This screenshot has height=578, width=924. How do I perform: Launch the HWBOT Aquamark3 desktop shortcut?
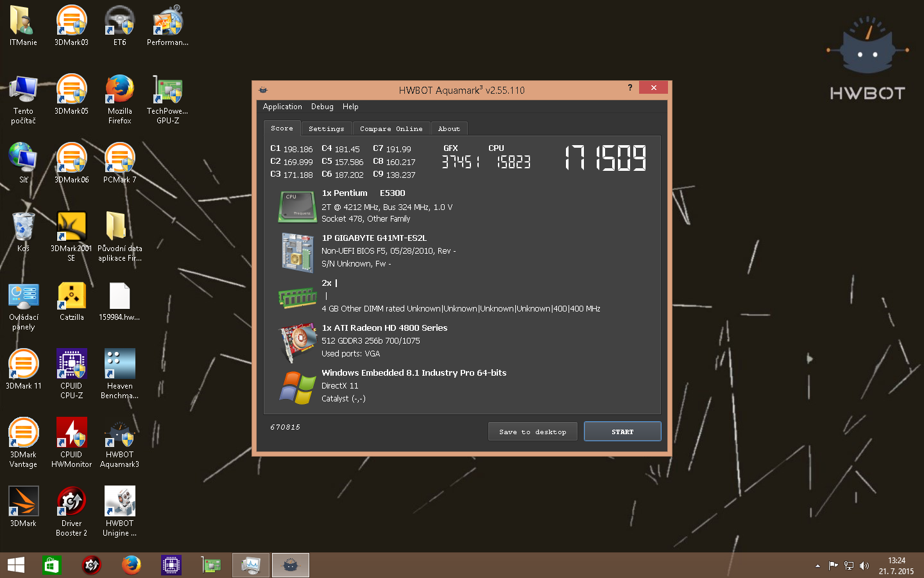pos(119,442)
